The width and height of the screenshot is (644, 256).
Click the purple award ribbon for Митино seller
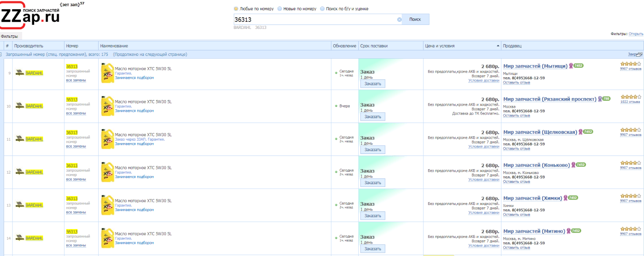569,231
